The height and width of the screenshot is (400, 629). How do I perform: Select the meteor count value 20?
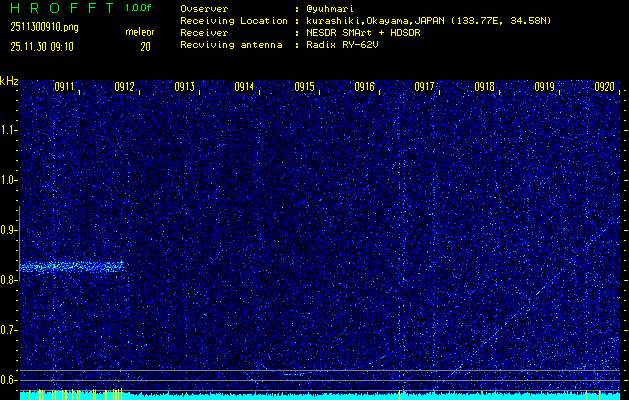(x=145, y=46)
